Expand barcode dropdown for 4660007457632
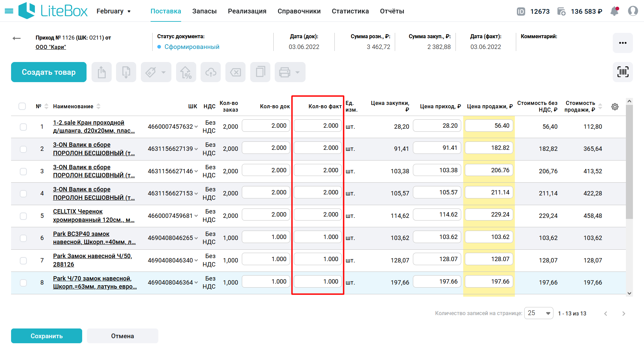Viewport: 644px width, 362px height. 196,127
